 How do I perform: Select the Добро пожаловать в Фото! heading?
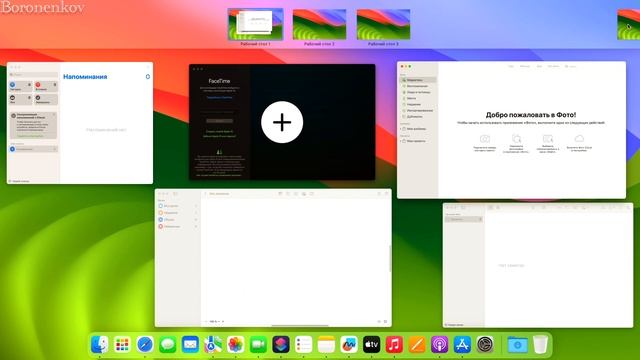tap(531, 115)
